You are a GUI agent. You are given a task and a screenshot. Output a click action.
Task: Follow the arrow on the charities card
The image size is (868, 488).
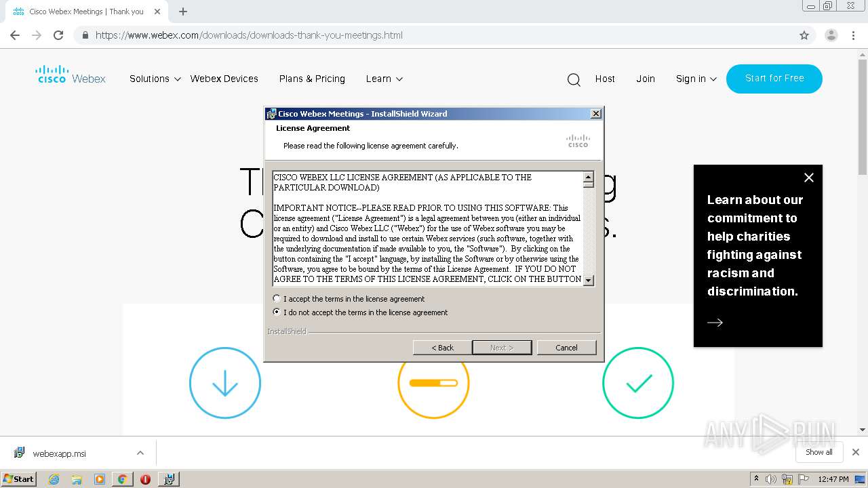coord(715,323)
